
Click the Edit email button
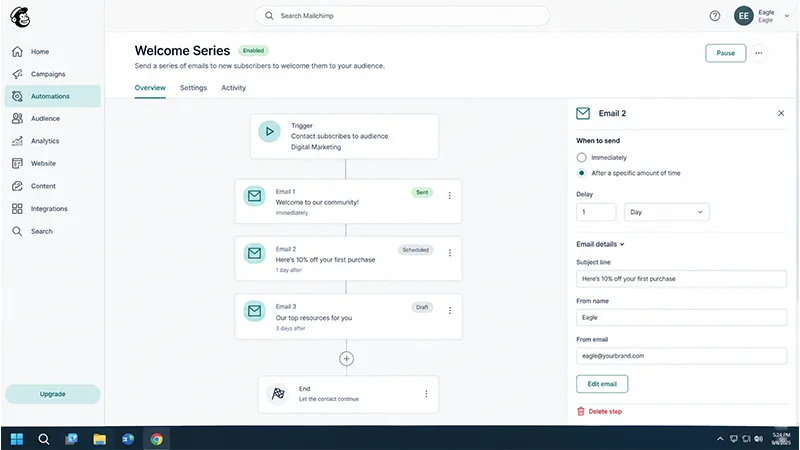(x=602, y=384)
